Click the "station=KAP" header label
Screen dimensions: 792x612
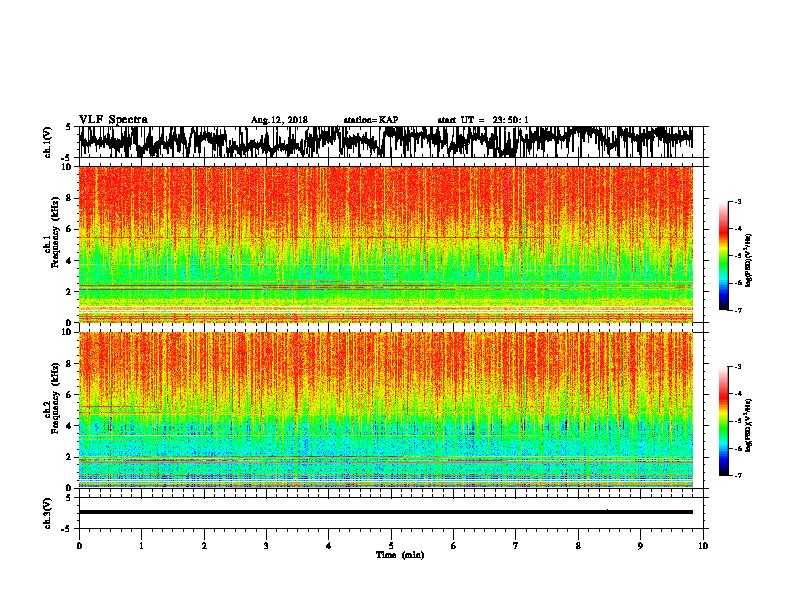371,120
